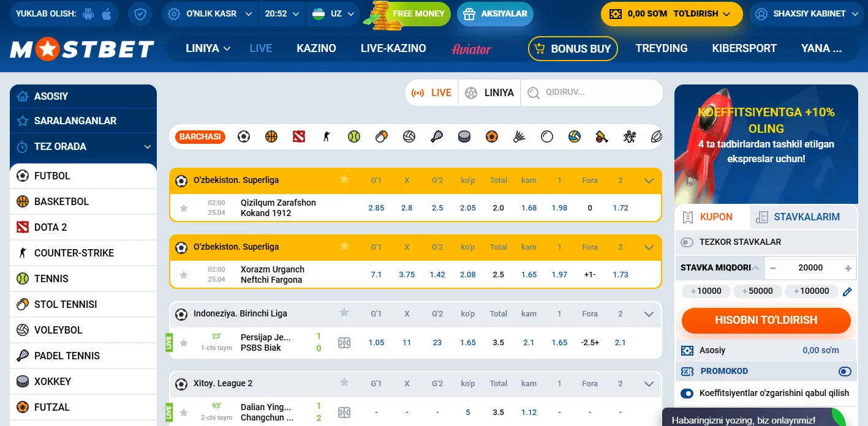Open Aksiyalar promotions button
This screenshot has width=868, height=426.
click(x=495, y=13)
